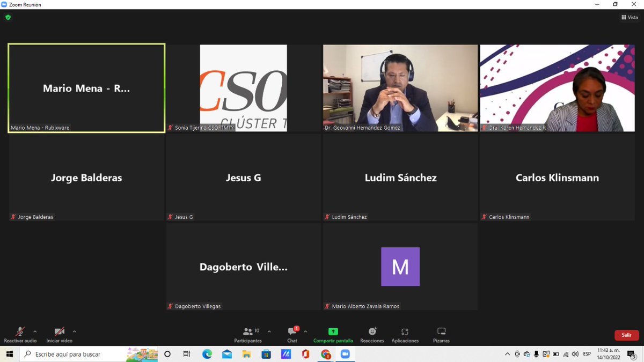Click the name label Mario Mena - Rubixware
This screenshot has height=362, width=644.
click(40, 128)
